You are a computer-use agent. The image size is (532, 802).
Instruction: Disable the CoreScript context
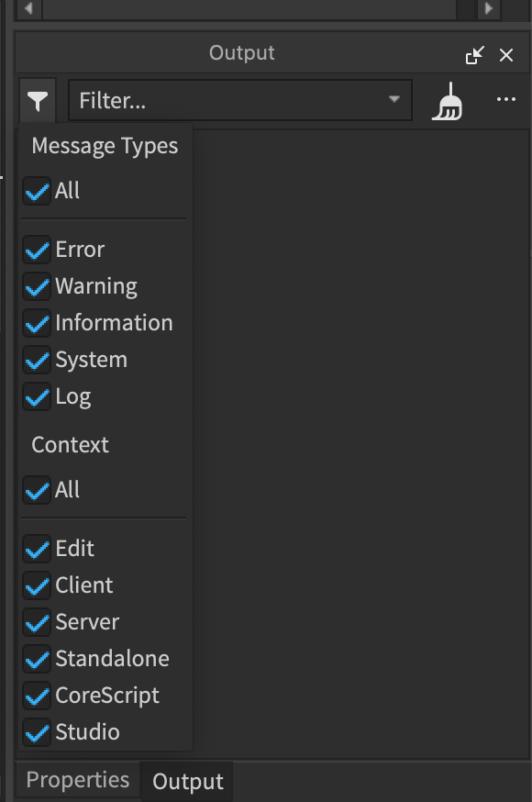click(x=37, y=695)
